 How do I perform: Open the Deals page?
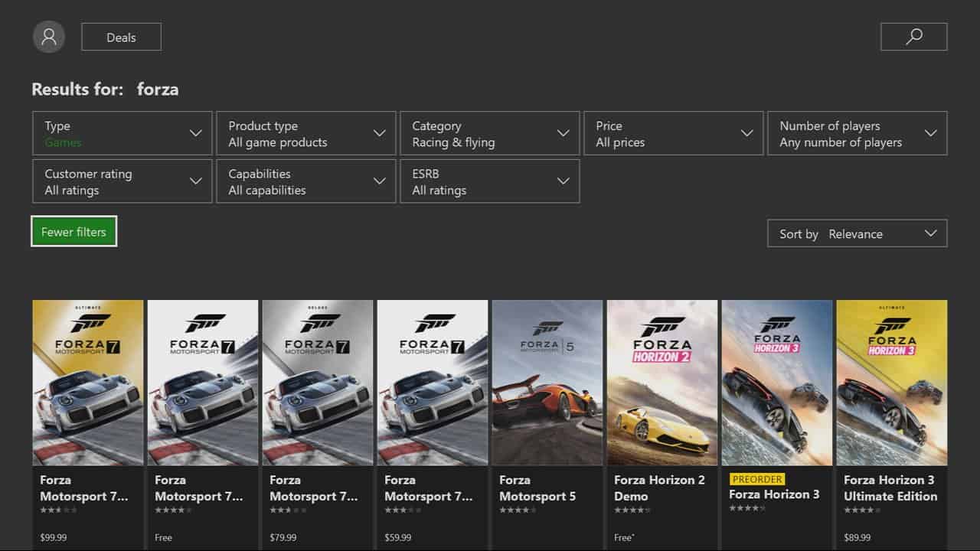point(121,37)
